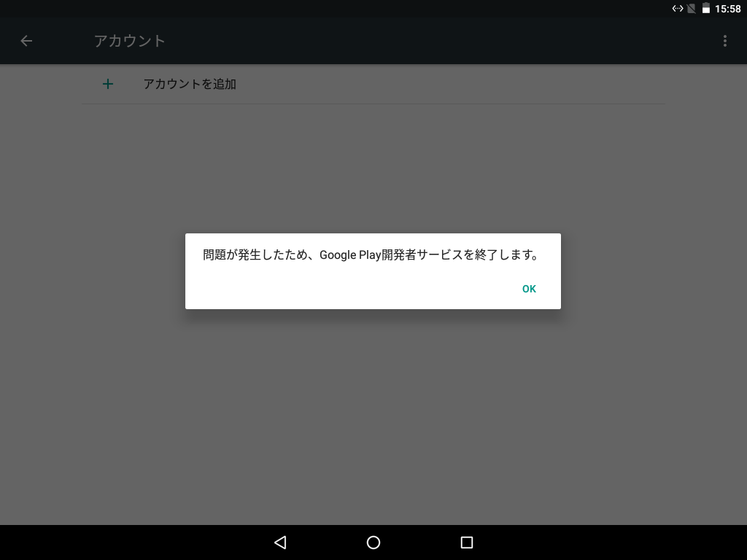Tap the Android home circle button

(x=373, y=542)
